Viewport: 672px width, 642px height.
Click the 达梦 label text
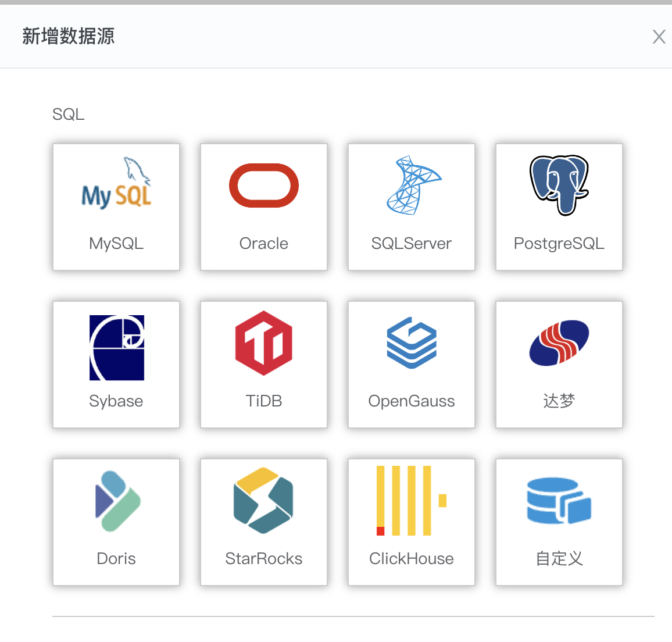click(x=559, y=401)
